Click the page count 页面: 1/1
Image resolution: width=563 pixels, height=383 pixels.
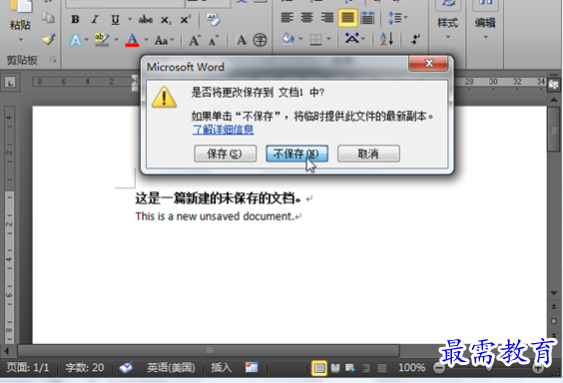point(28,368)
